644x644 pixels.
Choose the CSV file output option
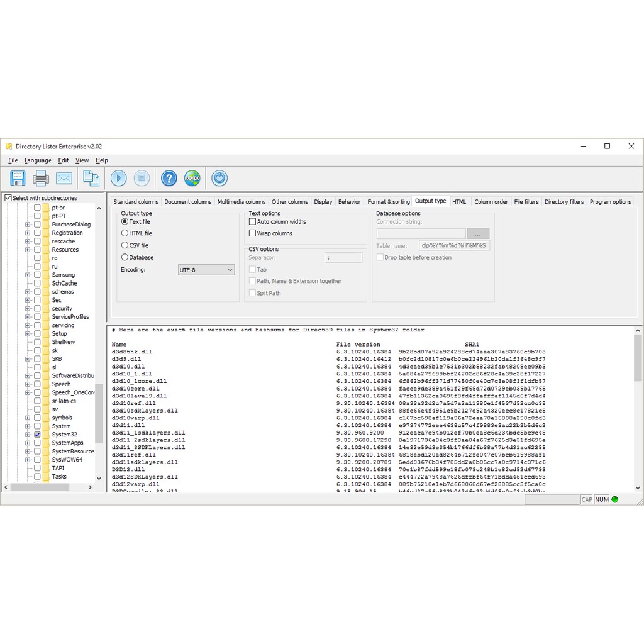tap(125, 245)
